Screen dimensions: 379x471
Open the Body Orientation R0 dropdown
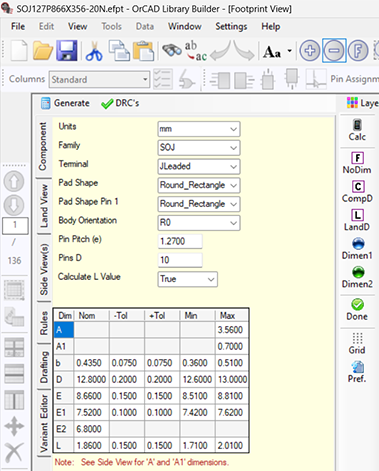click(199, 223)
